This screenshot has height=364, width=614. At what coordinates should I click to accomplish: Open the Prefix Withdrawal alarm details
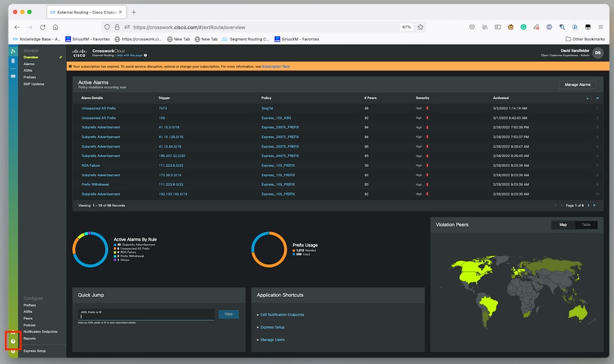point(95,185)
